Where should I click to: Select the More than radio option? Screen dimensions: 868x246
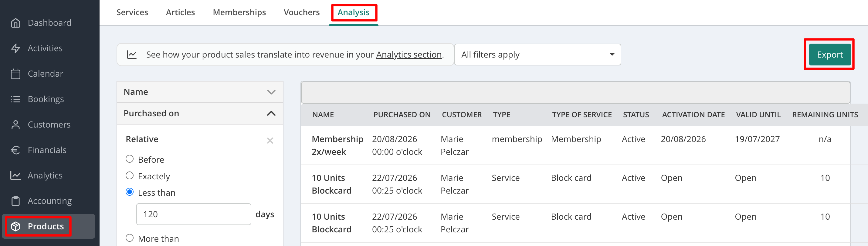pos(129,238)
